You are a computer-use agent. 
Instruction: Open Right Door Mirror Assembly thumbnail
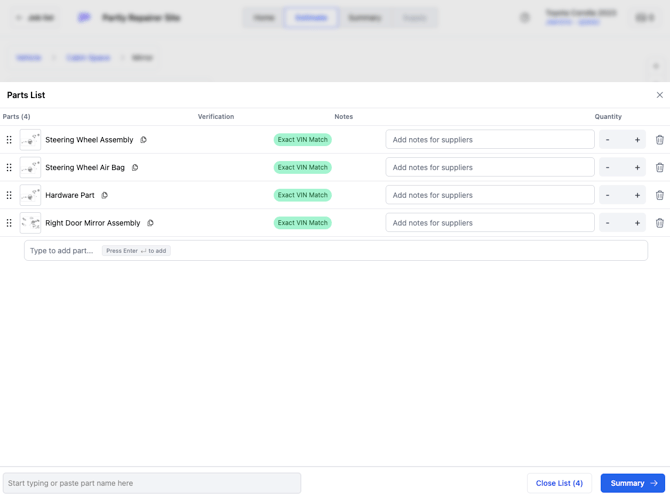30,223
